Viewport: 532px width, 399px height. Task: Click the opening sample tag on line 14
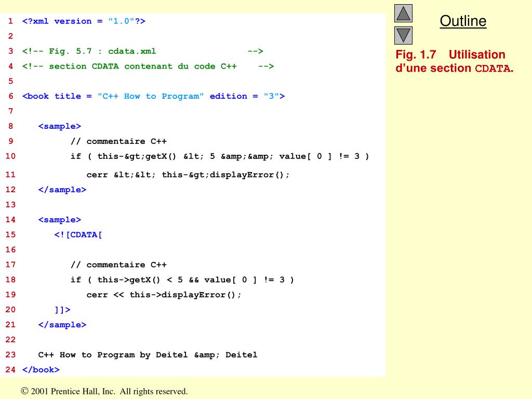click(60, 220)
